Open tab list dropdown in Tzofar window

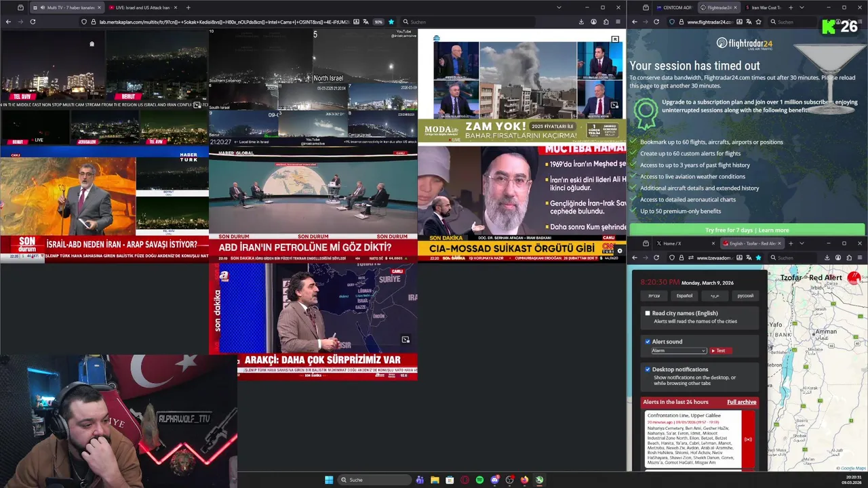pyautogui.click(x=802, y=243)
